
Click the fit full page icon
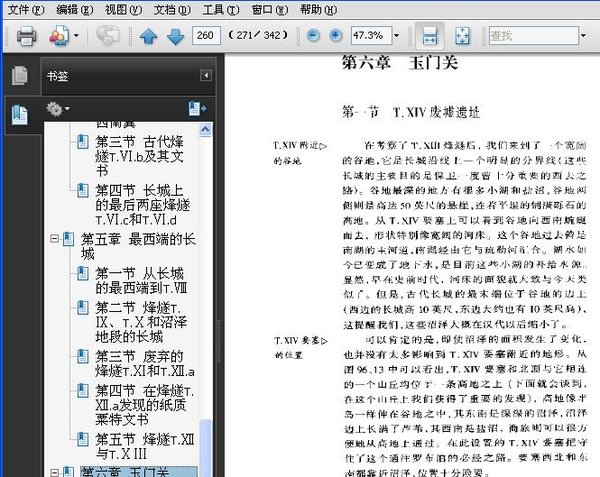click(x=462, y=36)
